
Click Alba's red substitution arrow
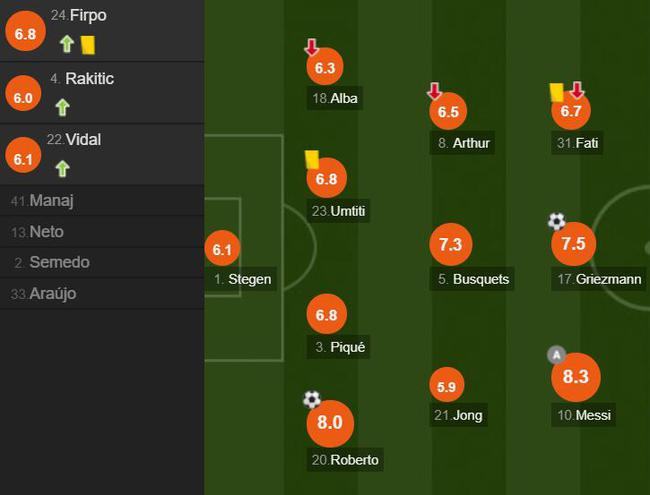[x=312, y=47]
